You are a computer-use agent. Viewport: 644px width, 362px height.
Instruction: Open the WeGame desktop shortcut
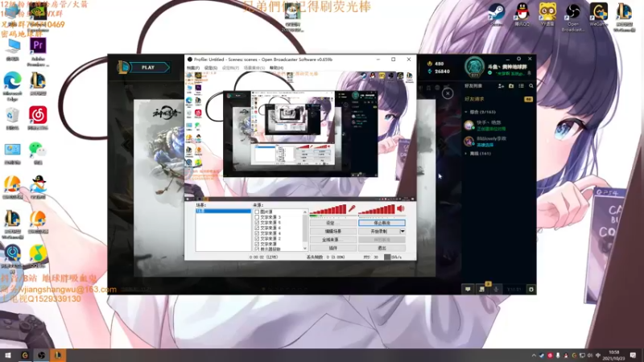point(598,14)
